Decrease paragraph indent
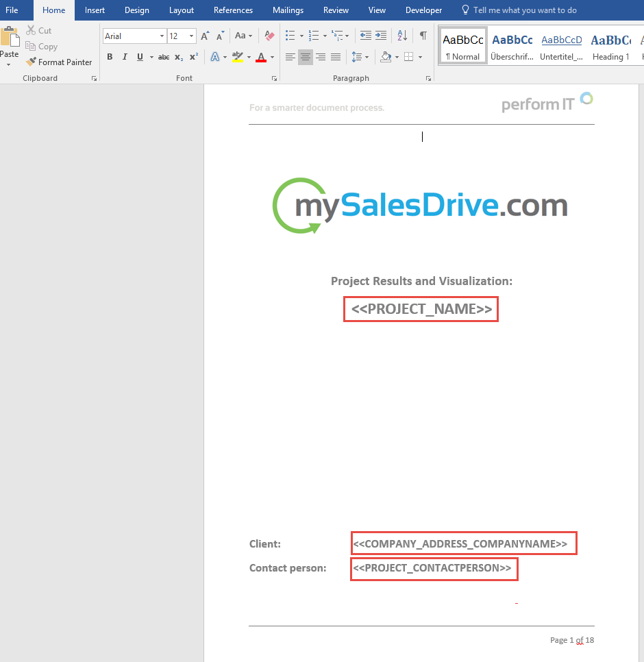Viewport: 644px width, 662px height. pyautogui.click(x=365, y=36)
